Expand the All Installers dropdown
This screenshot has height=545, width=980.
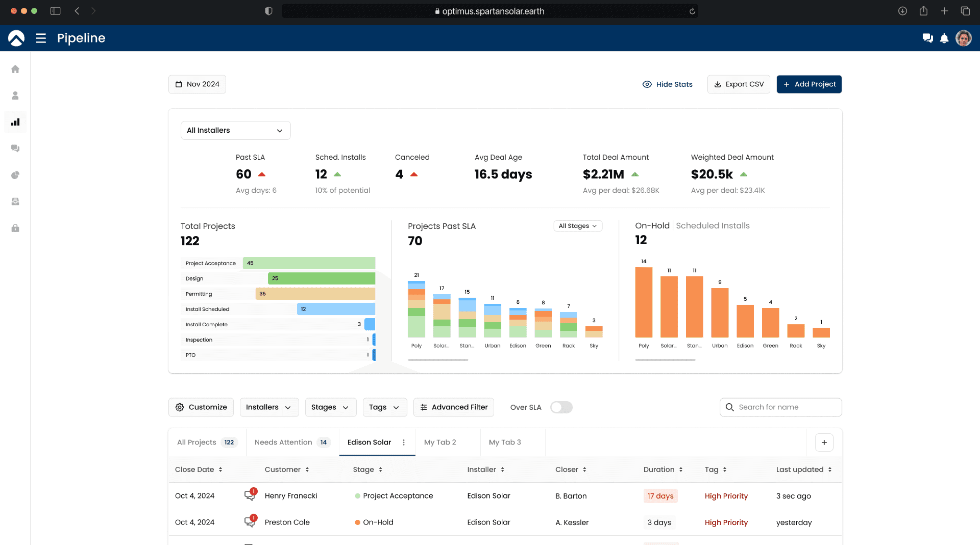coord(235,130)
